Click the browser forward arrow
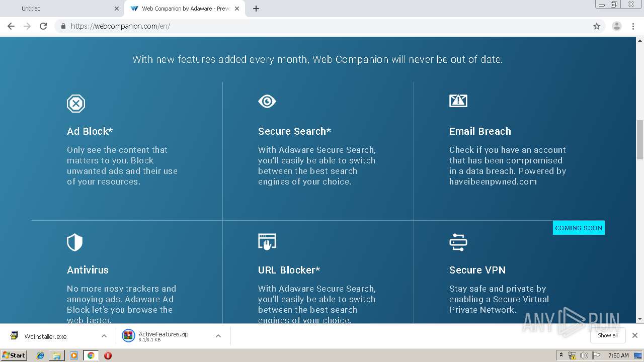Image resolution: width=644 pixels, height=362 pixels. tap(27, 26)
